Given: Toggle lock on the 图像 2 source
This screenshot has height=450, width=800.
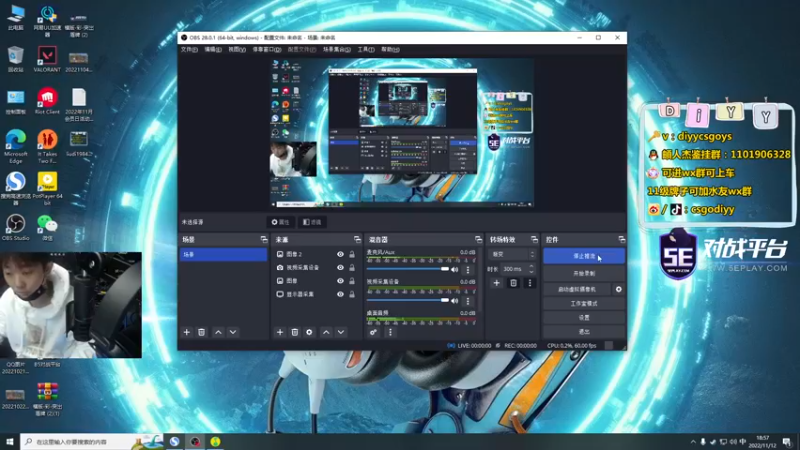Looking at the screenshot, I should click(x=352, y=254).
